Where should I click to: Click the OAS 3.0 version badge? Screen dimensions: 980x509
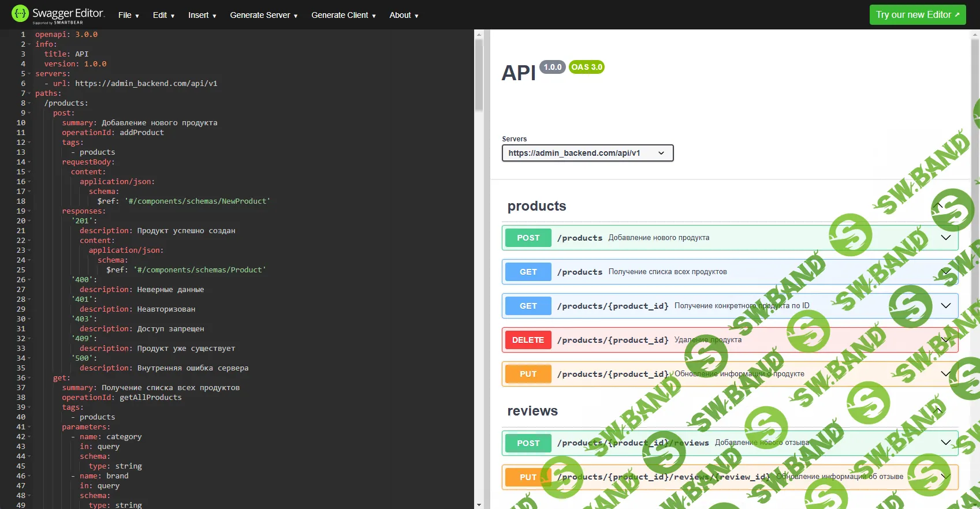(587, 67)
